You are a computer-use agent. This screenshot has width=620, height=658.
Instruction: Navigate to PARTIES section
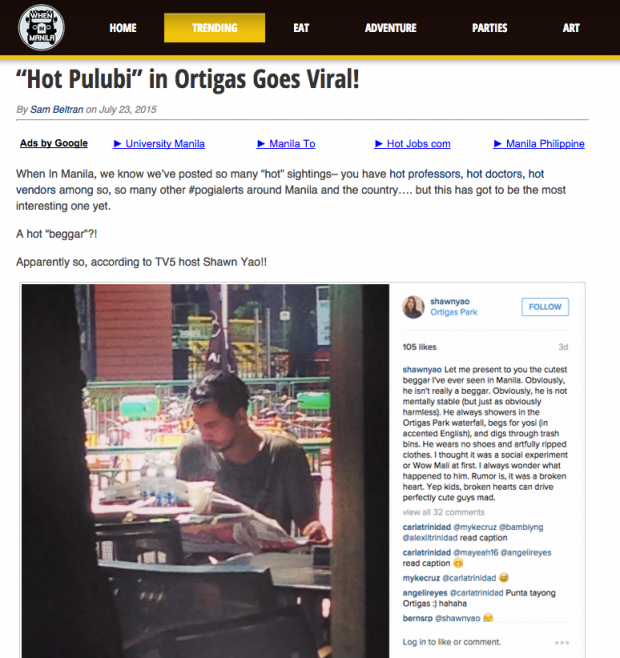(489, 28)
